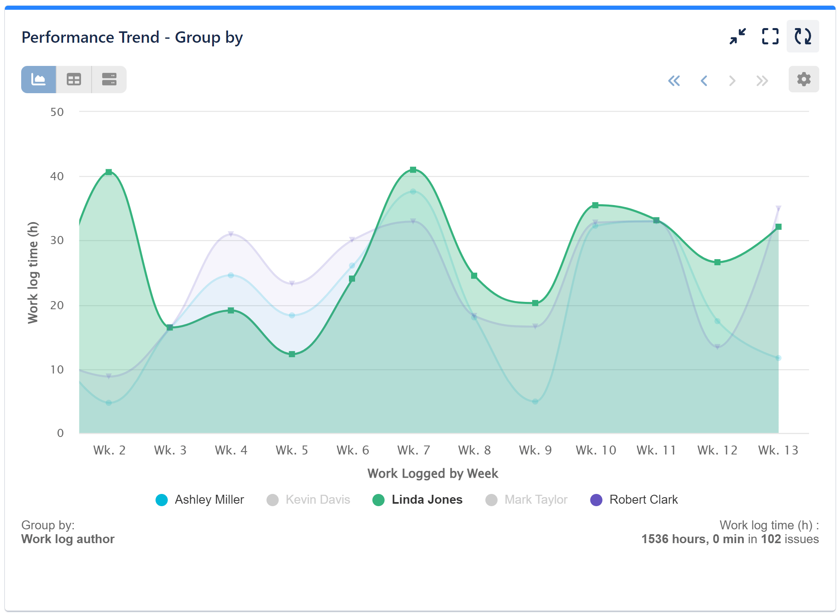The height and width of the screenshot is (616, 840).
Task: Select the list view icon
Action: 109,79
